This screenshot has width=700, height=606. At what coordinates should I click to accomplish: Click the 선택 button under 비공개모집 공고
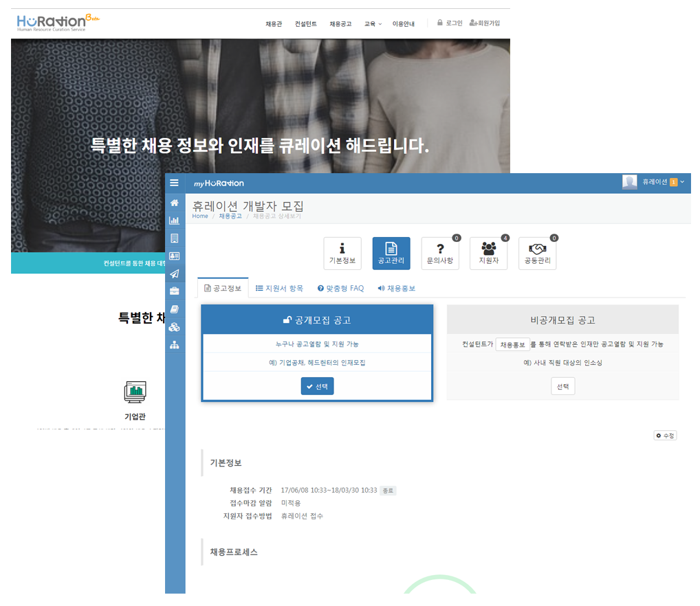pyautogui.click(x=563, y=386)
